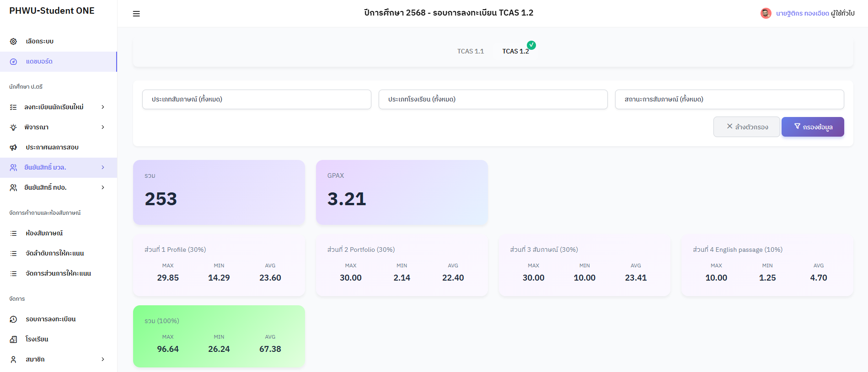868x372 pixels.
Task: Click the compass icon for แดชบอร์ด
Action: [14, 62]
